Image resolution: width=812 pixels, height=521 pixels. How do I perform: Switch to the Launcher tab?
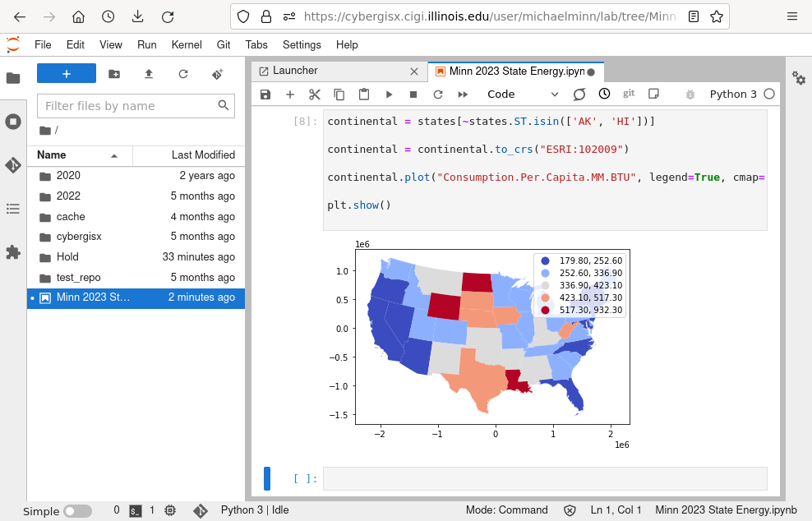point(294,71)
